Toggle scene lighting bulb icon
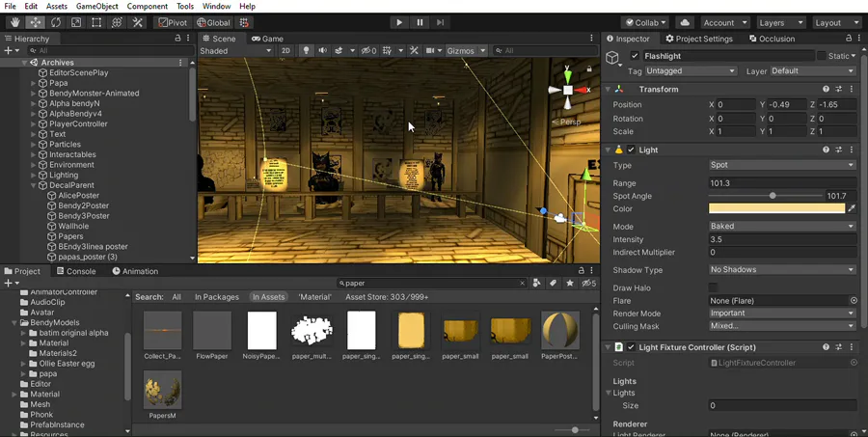The image size is (868, 437). point(306,50)
